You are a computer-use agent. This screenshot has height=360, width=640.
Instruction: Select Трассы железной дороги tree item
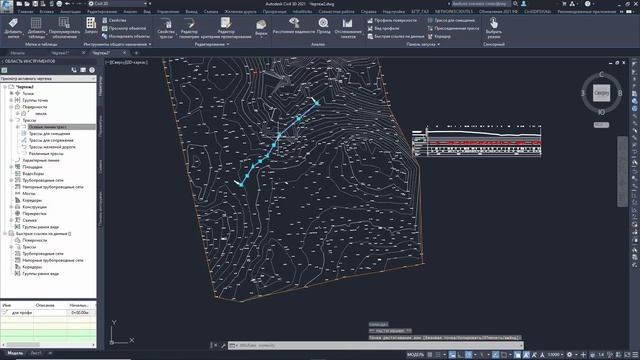point(52,147)
